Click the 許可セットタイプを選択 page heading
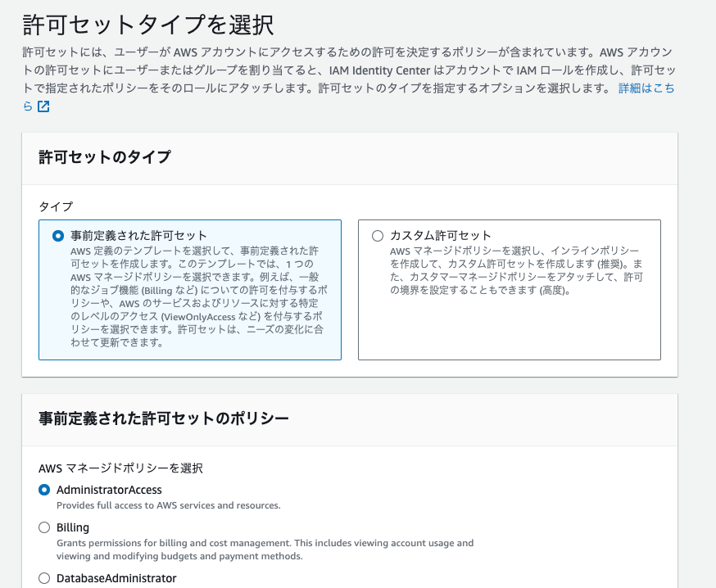Image resolution: width=716 pixels, height=588 pixels. 148,25
